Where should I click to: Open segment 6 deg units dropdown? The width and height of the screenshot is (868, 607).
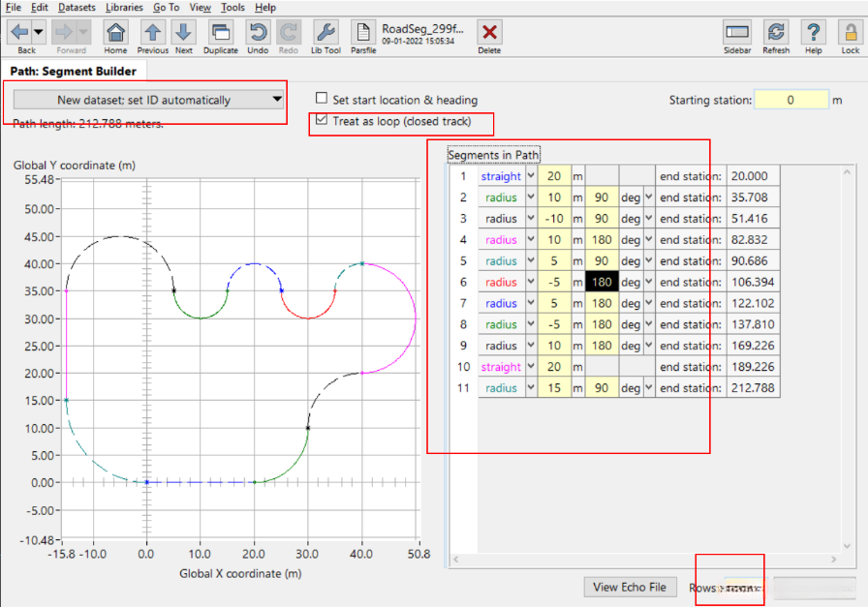[649, 283]
